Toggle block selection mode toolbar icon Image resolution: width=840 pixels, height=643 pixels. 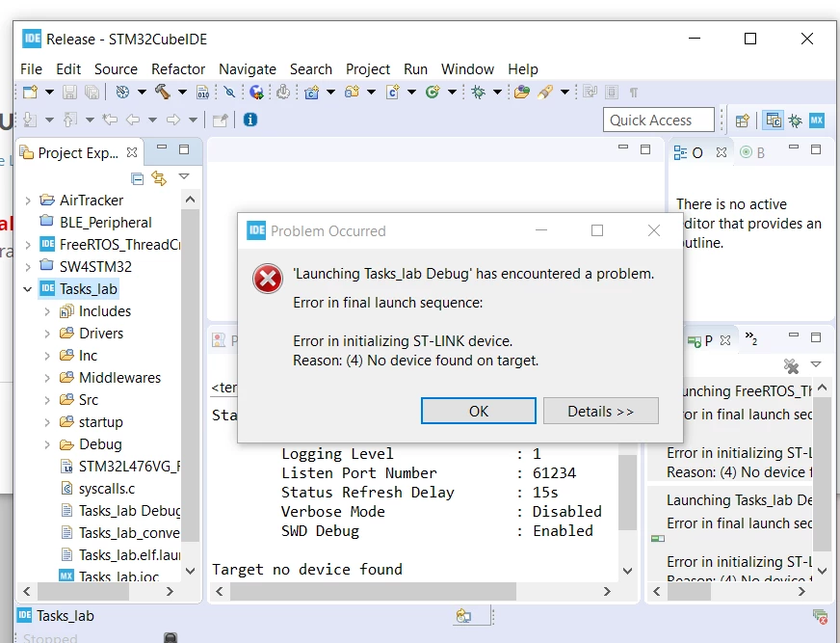(612, 93)
